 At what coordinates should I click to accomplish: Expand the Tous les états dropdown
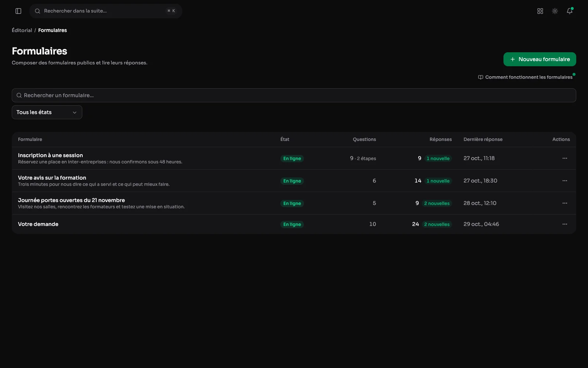pyautogui.click(x=47, y=112)
